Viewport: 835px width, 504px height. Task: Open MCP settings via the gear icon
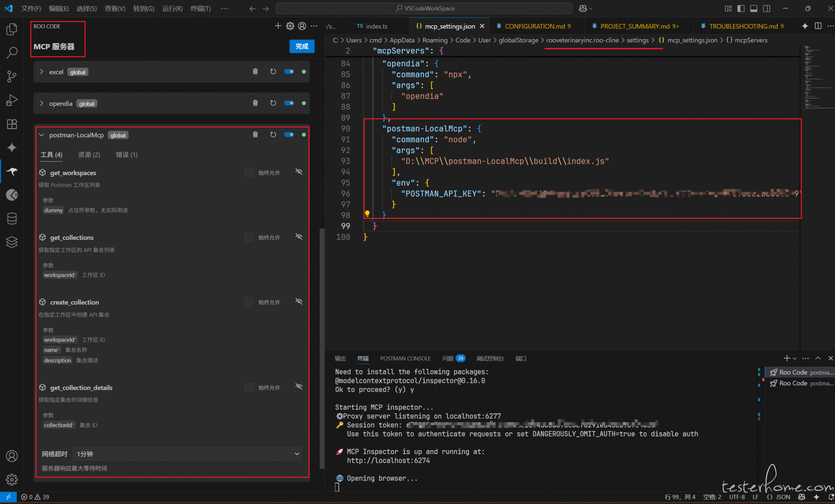click(290, 26)
